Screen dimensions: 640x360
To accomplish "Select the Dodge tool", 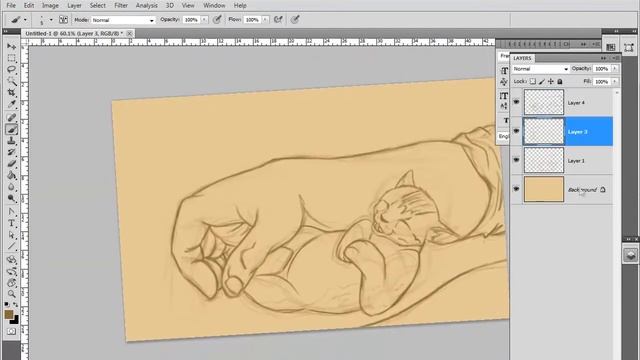I will tap(11, 198).
